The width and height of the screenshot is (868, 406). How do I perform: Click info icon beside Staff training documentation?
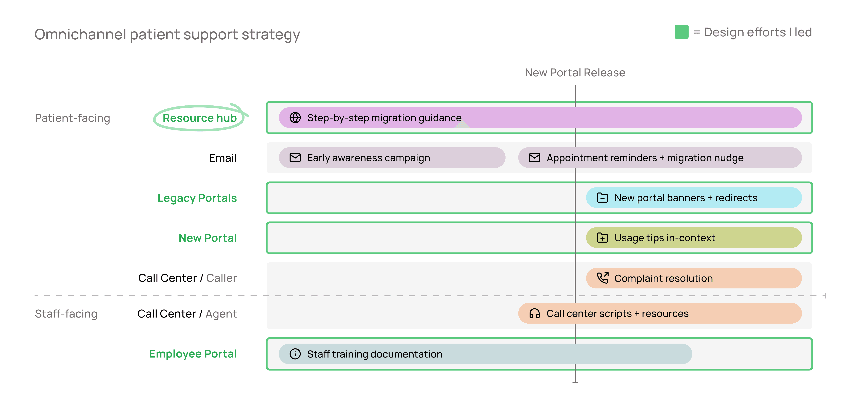[295, 354]
